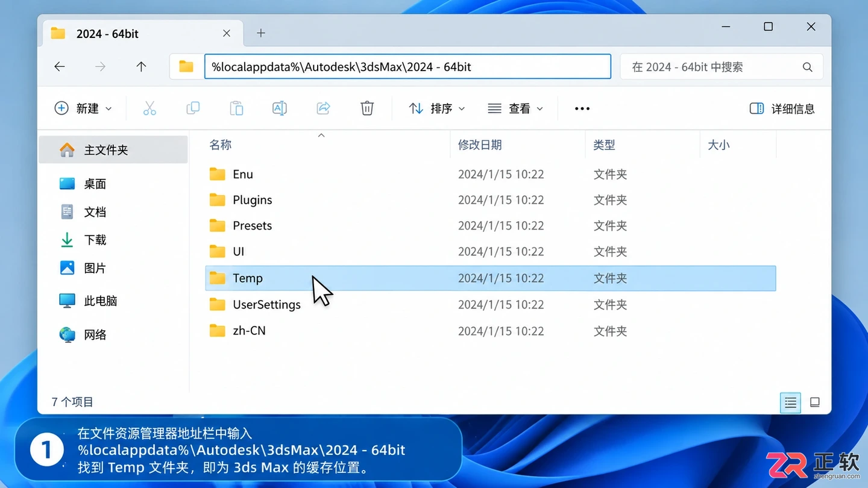Go up one folder level

click(x=141, y=67)
